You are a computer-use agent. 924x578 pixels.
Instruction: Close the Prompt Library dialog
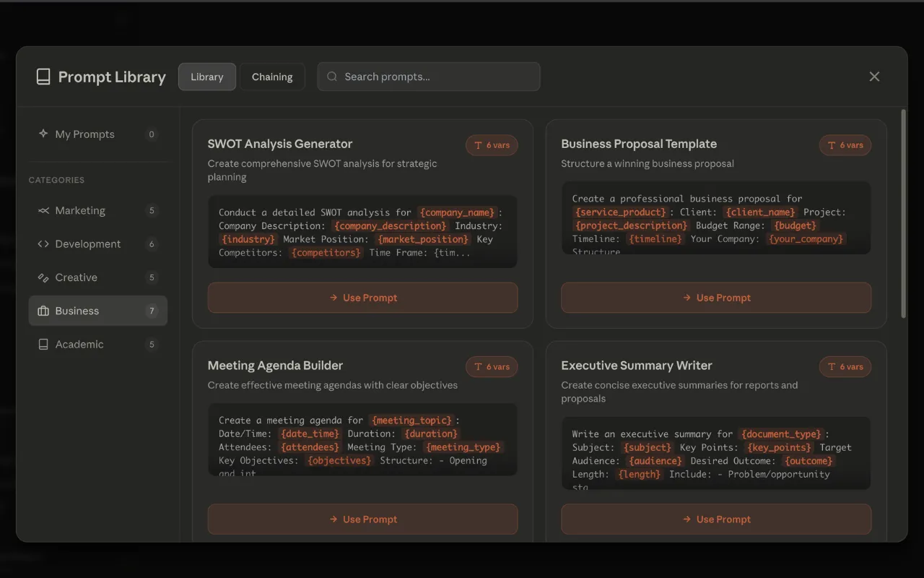click(874, 77)
